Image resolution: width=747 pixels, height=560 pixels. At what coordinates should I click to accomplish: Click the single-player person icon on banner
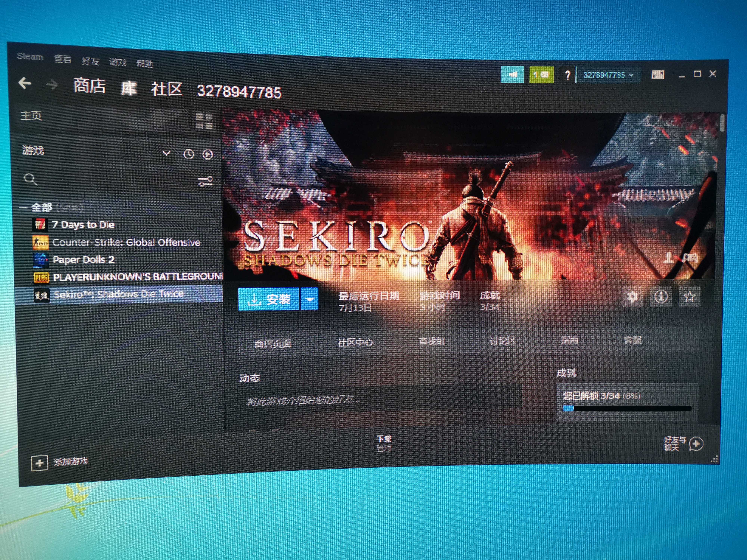(668, 258)
